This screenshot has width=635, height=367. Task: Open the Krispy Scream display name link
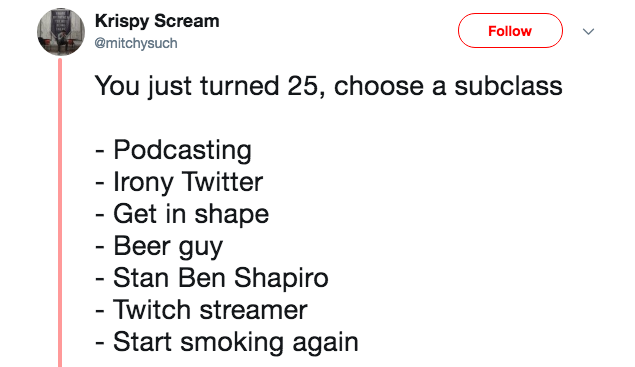click(157, 21)
